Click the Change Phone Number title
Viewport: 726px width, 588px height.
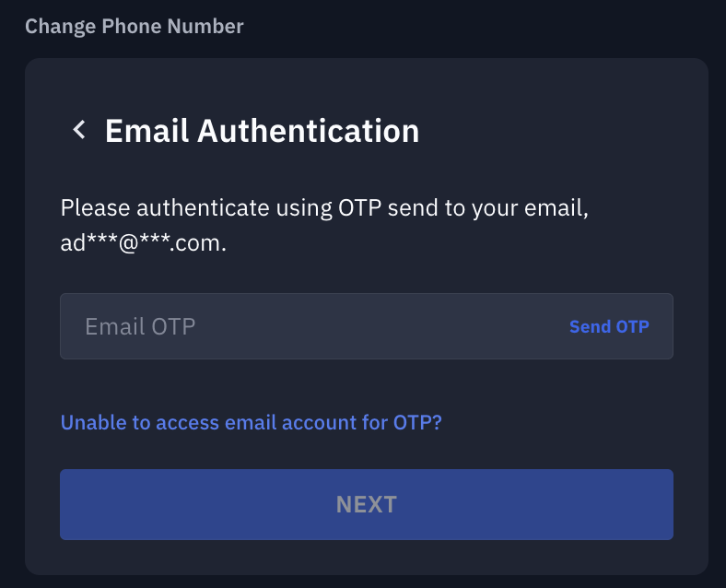pos(135,27)
